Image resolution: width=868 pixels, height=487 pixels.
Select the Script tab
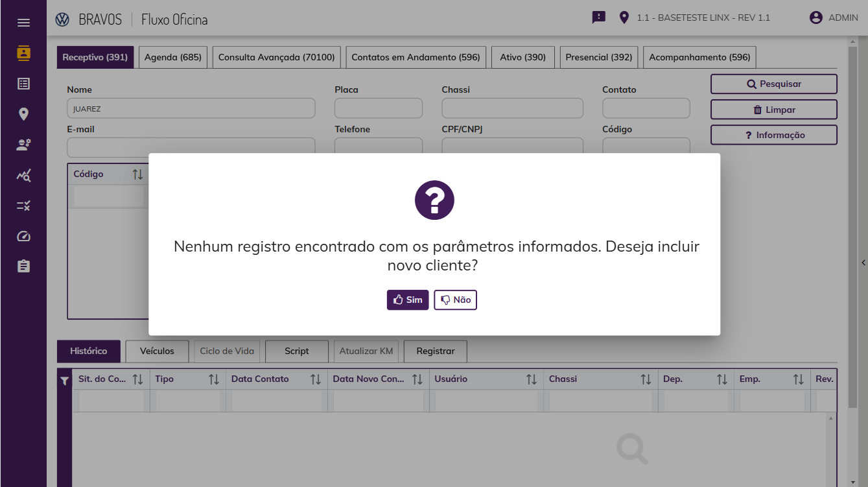pyautogui.click(x=297, y=351)
